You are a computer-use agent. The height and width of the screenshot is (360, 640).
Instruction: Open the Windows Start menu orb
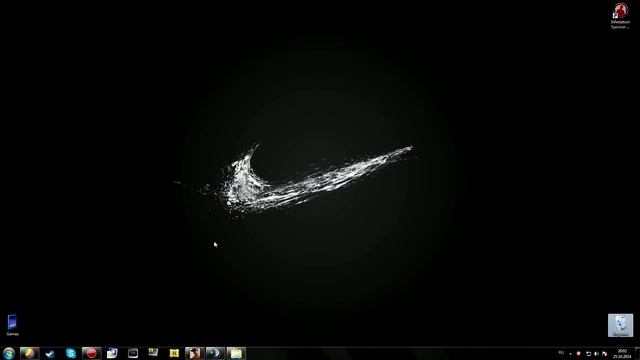tap(9, 353)
